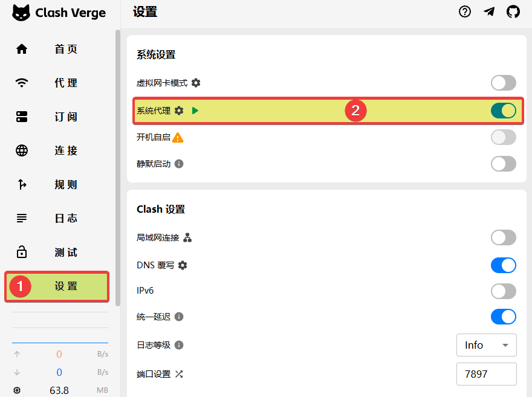Click the info icon beside 静默启动
This screenshot has height=397, width=532.
(179, 164)
